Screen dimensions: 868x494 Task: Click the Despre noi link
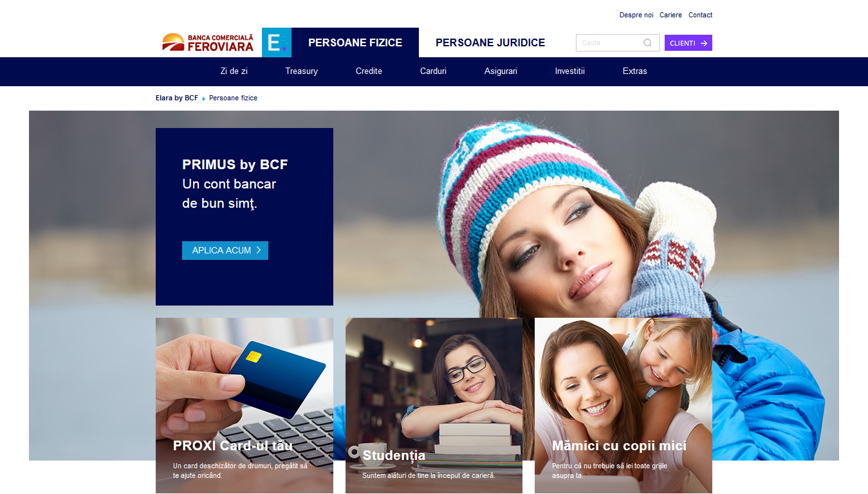636,15
